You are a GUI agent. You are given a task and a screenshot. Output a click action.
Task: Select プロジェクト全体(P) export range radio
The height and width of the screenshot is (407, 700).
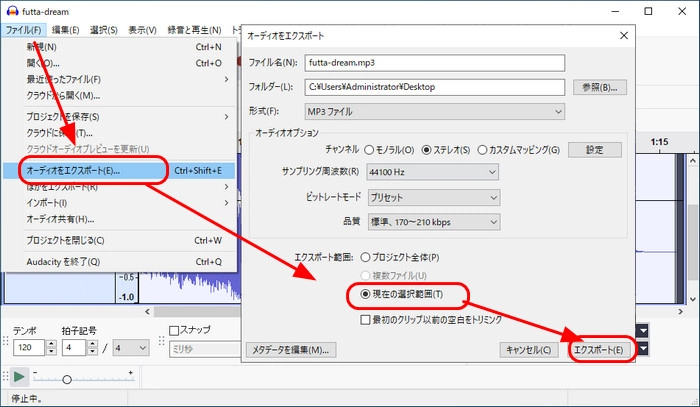(x=365, y=257)
